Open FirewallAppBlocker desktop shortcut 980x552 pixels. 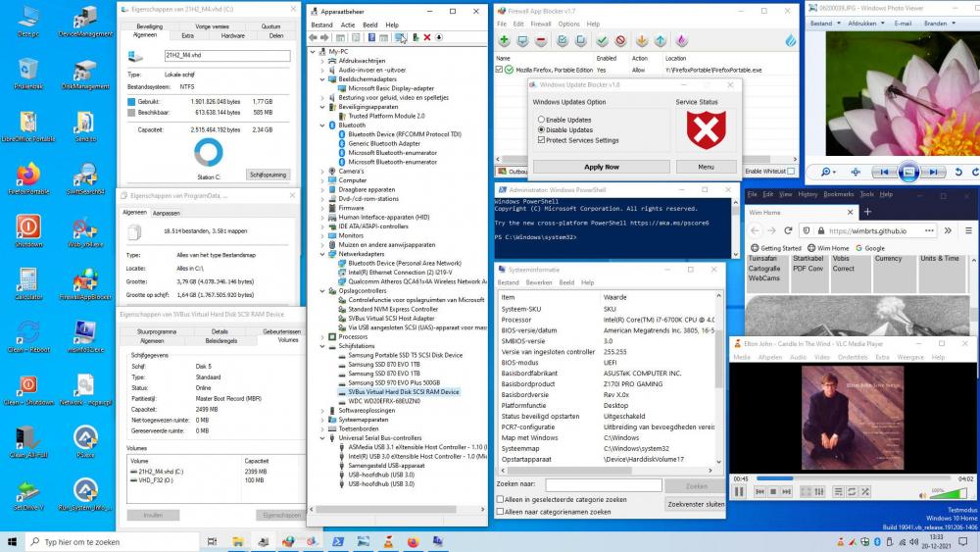coord(85,284)
